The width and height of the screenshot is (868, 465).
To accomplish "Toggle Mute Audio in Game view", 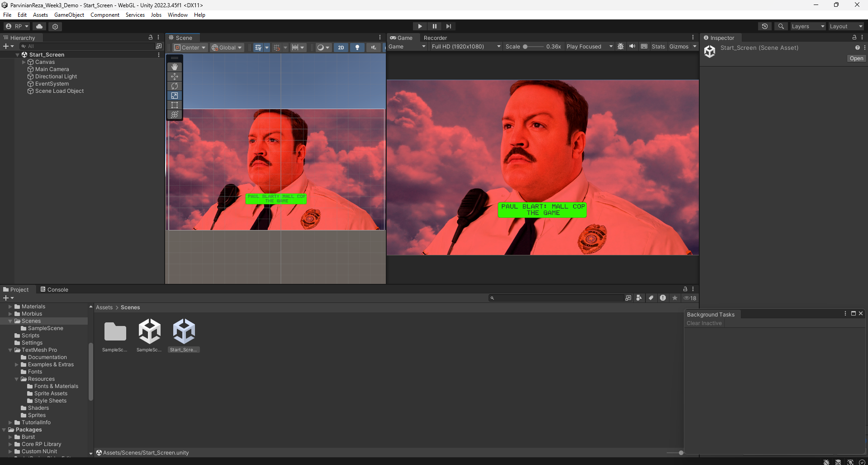I will coord(632,46).
